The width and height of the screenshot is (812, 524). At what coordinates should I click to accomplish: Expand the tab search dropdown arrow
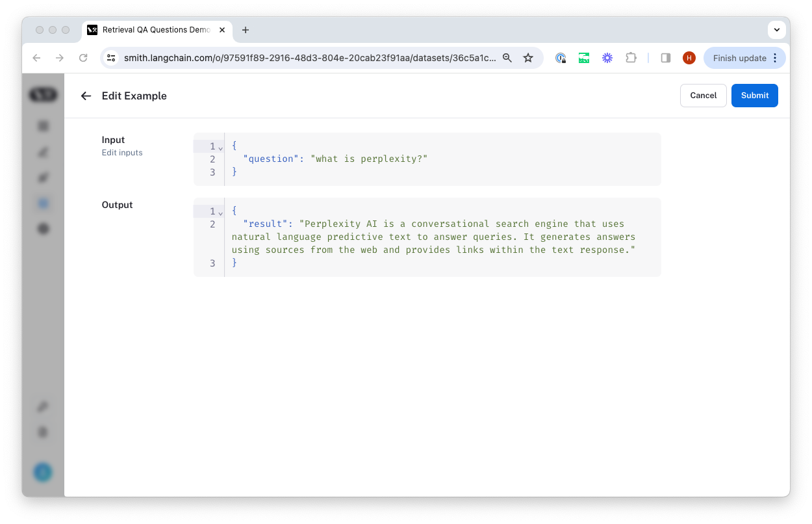[777, 30]
